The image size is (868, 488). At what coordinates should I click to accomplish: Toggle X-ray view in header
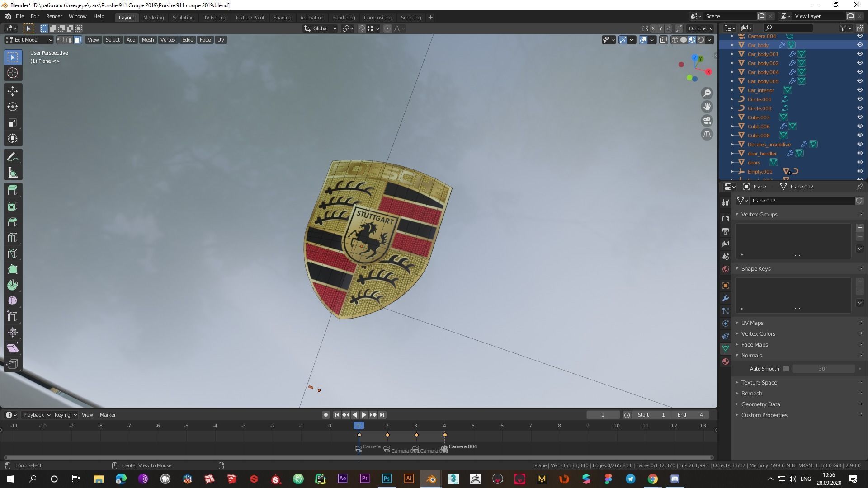(x=663, y=40)
